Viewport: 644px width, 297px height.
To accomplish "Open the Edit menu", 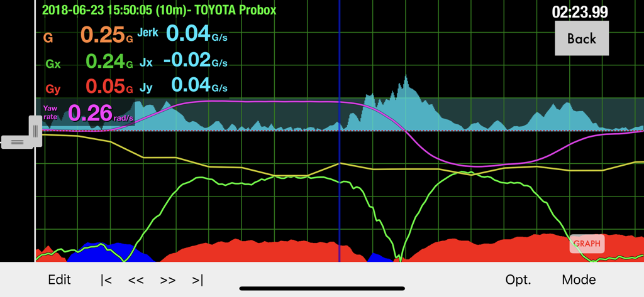I will (60, 279).
